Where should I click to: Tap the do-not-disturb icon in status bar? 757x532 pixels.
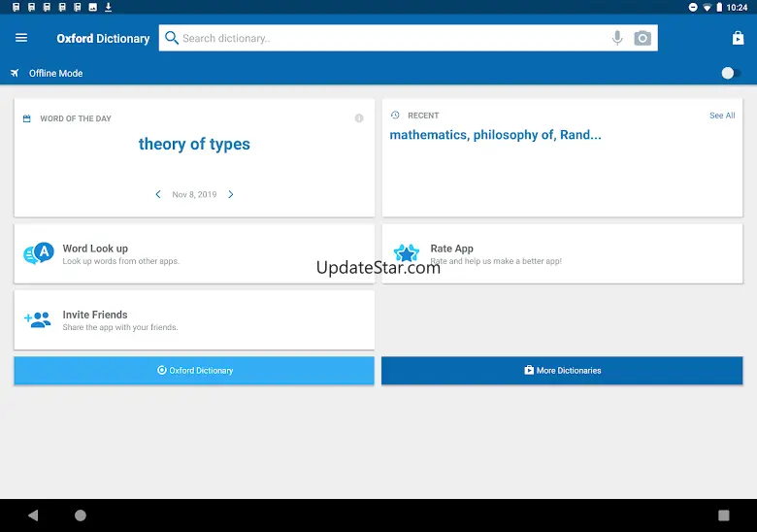coord(693,7)
